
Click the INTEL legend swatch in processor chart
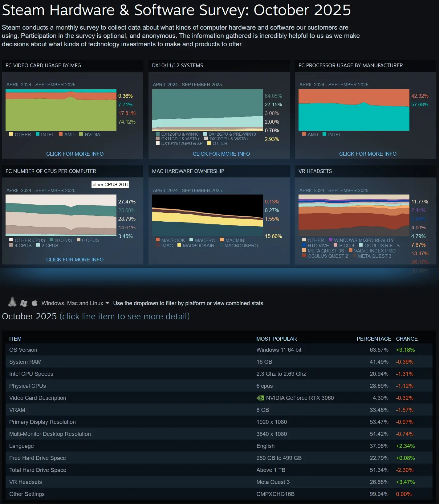coord(324,134)
